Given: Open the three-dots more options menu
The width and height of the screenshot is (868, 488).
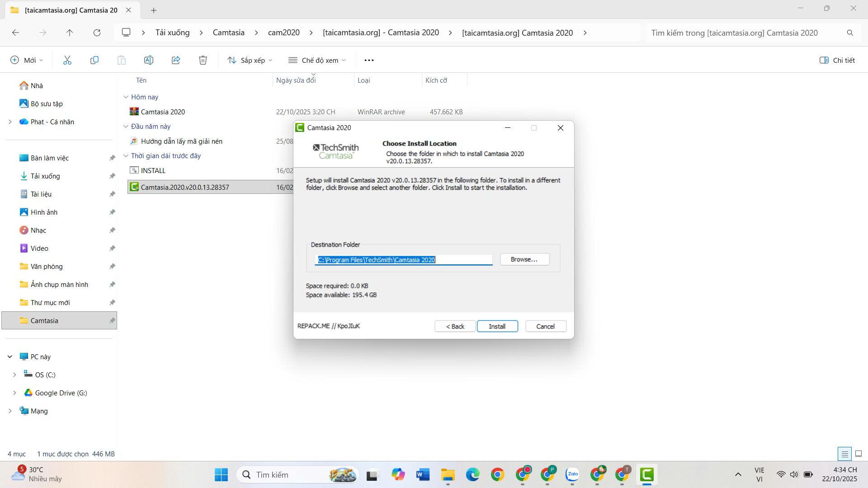Looking at the screenshot, I should point(369,60).
